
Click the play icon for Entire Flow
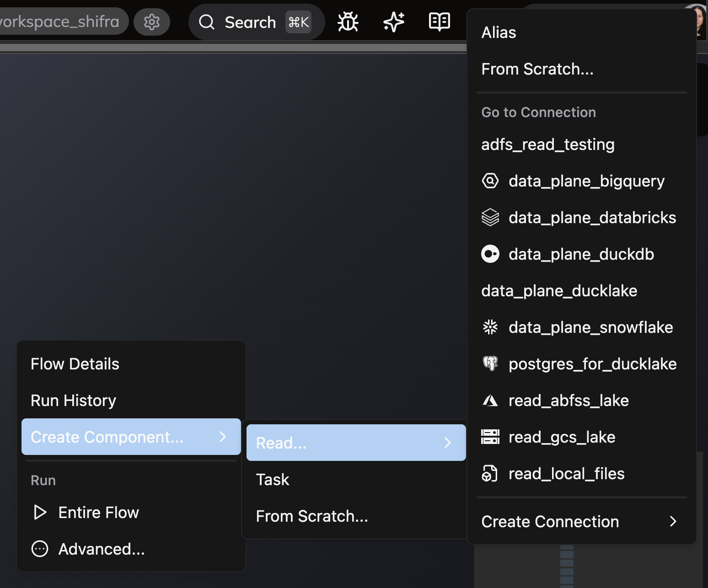pos(40,512)
